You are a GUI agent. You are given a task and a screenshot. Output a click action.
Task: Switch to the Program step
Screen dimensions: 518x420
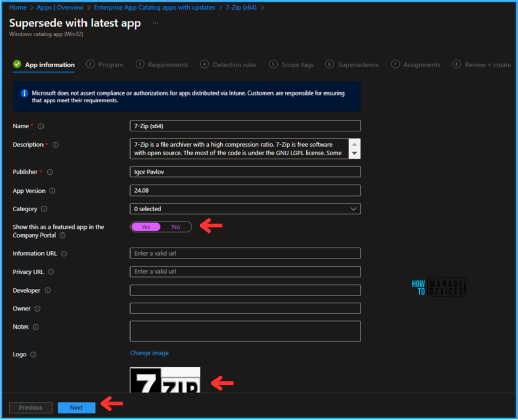(105, 65)
